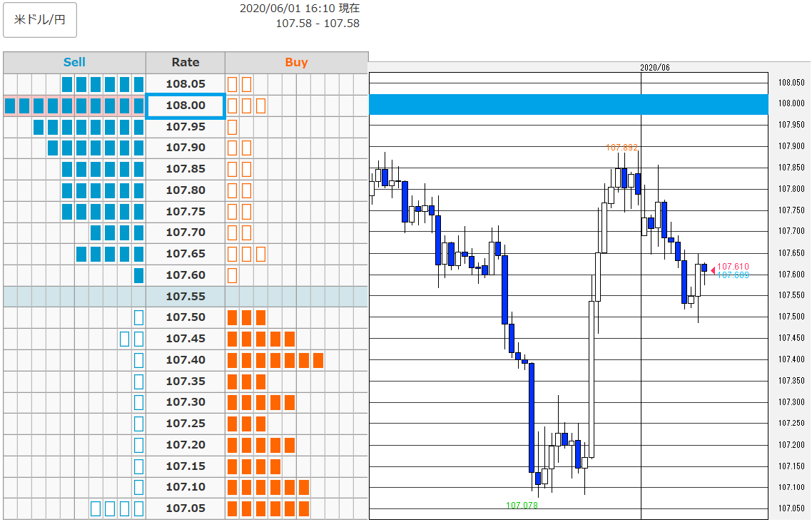
Task: Click the 107.078 low price label on chart
Action: 522,506
